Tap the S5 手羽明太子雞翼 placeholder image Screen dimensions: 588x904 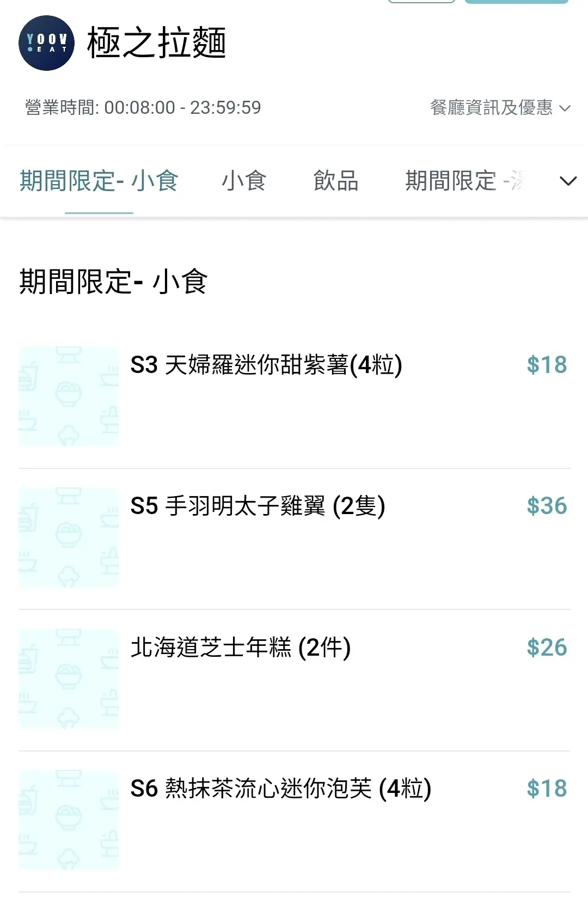click(69, 537)
